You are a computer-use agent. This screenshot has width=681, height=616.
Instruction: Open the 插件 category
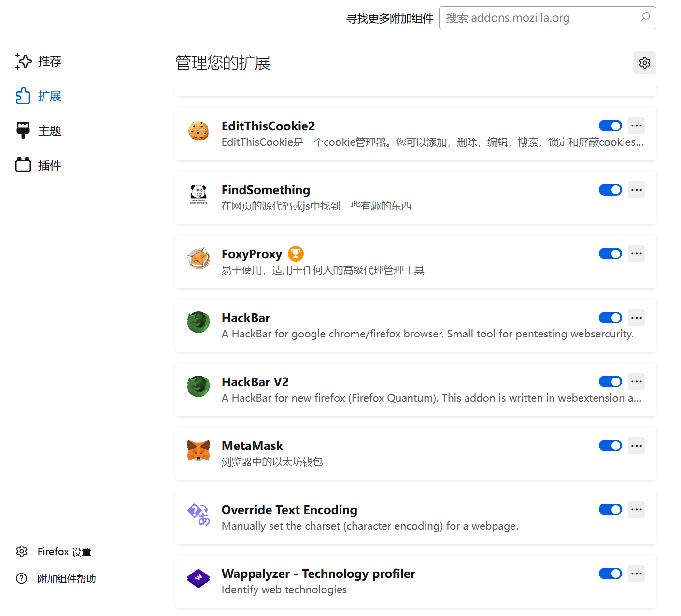pos(39,166)
